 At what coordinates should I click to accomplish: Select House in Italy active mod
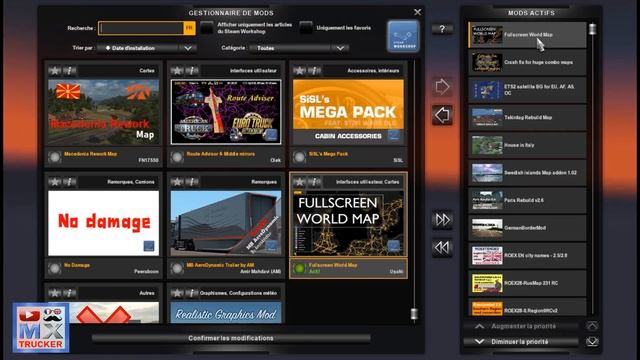527,145
